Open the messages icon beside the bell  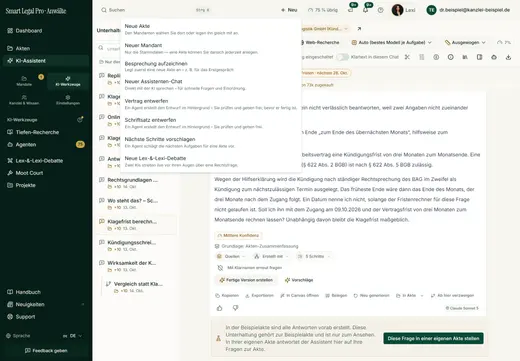(351, 10)
